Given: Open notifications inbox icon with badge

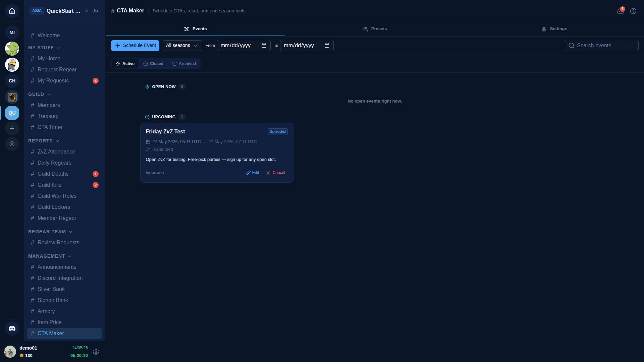Looking at the screenshot, I should 621,11.
